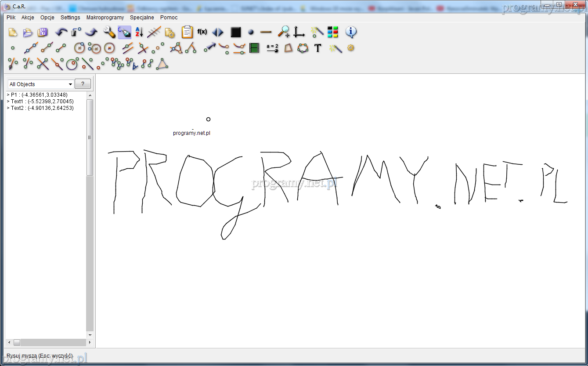Click the blue info bubble icon
This screenshot has width=588, height=366.
pos(351,32)
